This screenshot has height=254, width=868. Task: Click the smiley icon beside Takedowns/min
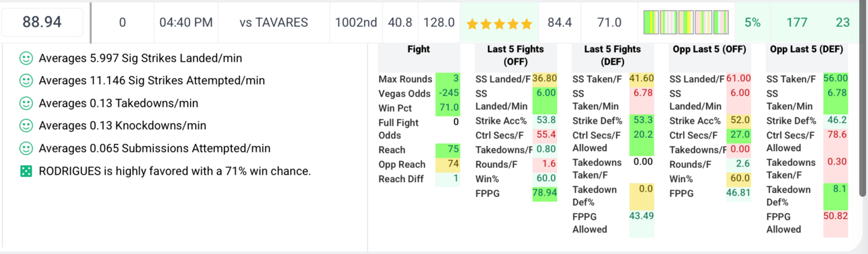[x=26, y=103]
